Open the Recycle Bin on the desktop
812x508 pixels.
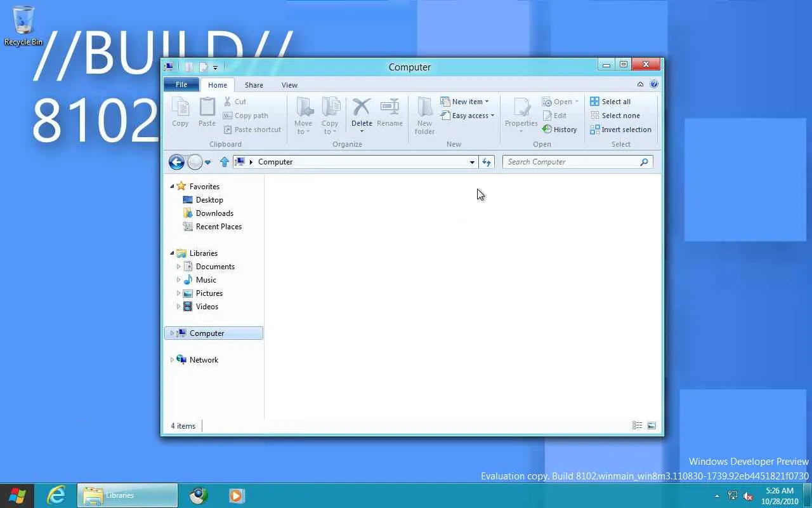point(23,25)
